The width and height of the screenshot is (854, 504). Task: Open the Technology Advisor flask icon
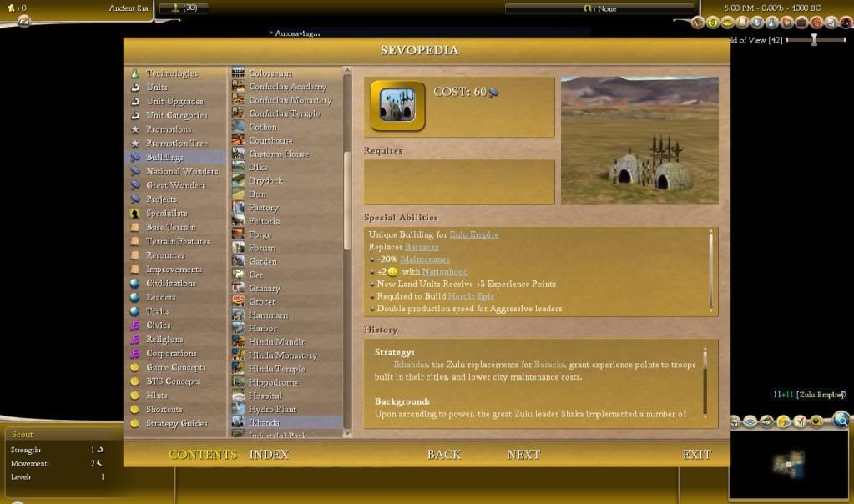point(771,23)
